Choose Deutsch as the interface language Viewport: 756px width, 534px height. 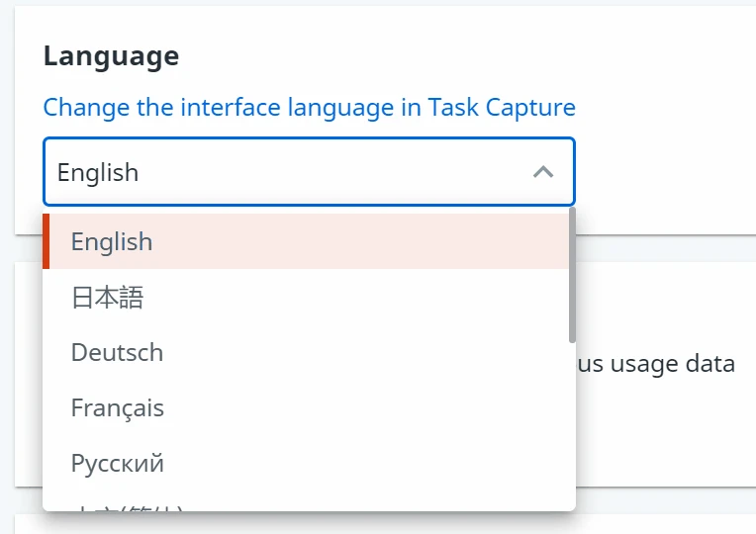click(309, 352)
